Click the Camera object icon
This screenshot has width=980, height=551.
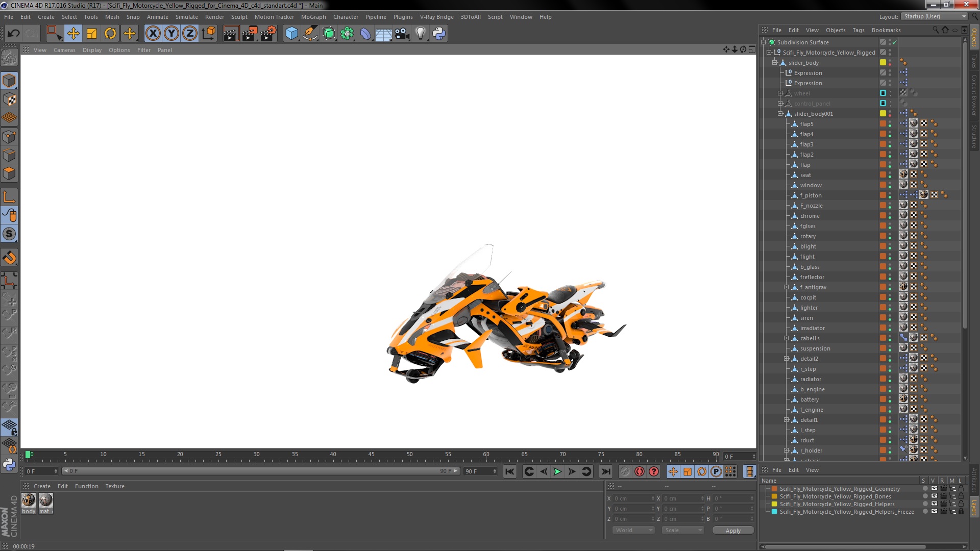coord(402,34)
